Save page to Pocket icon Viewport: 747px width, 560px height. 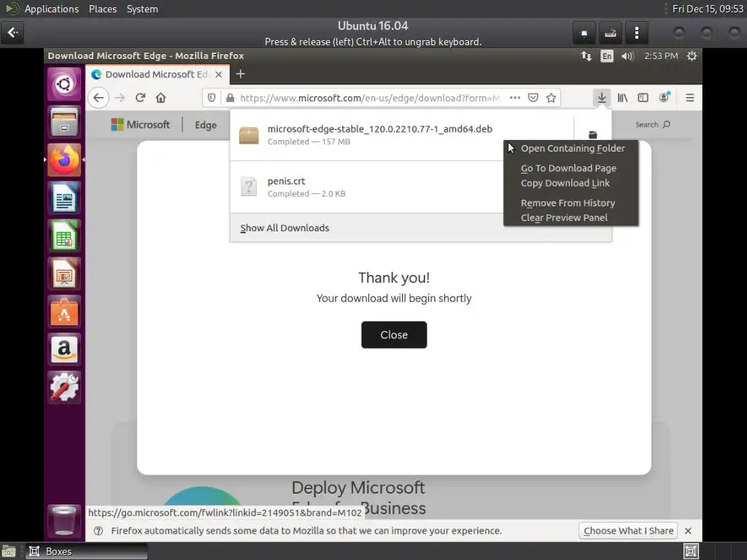click(x=533, y=98)
